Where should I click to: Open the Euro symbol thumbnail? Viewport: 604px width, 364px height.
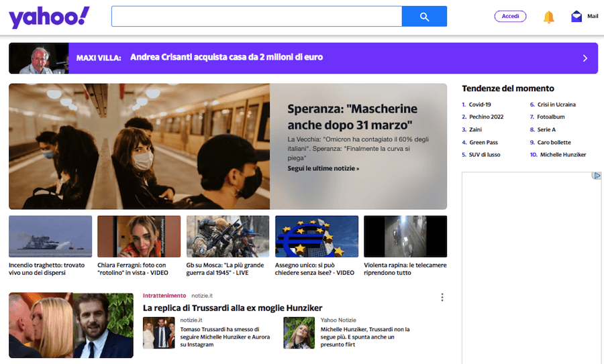[x=317, y=236]
